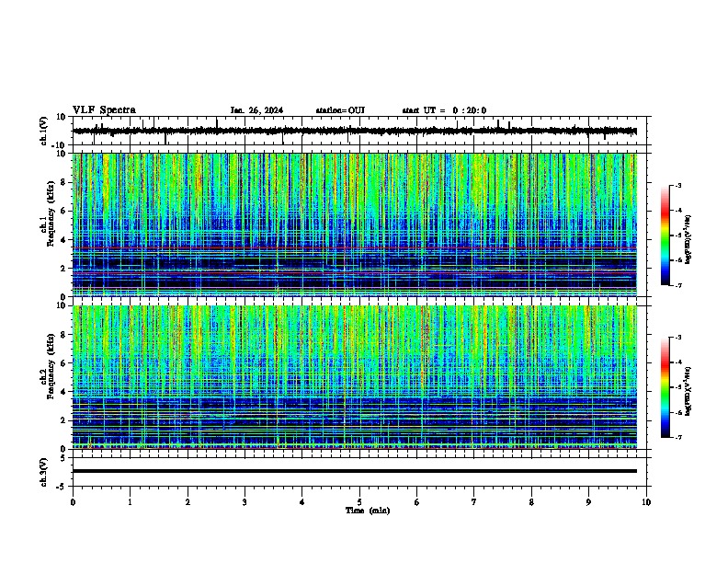Click the ch.1 spectrogram color bar
This screenshot has height=563, width=728.
point(665,236)
